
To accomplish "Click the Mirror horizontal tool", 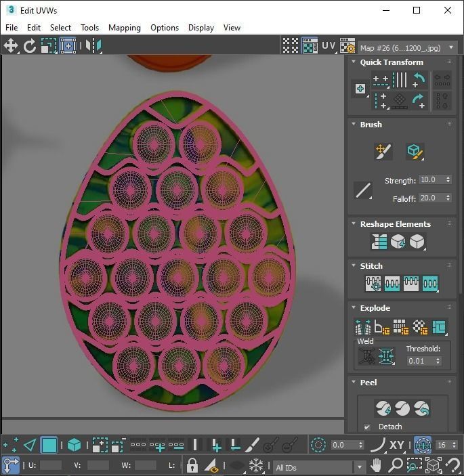I will click(x=93, y=46).
